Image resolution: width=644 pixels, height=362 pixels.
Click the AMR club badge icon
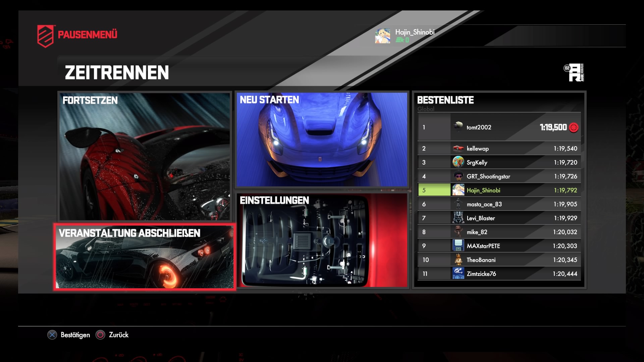pyautogui.click(x=574, y=72)
